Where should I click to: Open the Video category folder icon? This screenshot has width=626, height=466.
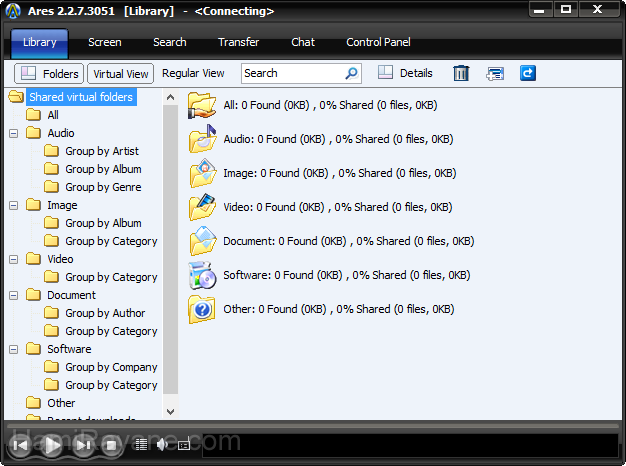click(202, 207)
